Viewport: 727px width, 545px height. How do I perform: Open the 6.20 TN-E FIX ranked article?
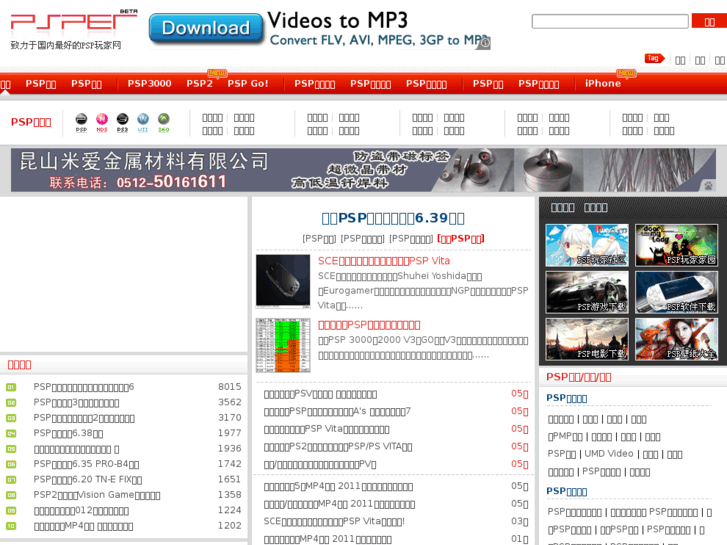[88, 480]
